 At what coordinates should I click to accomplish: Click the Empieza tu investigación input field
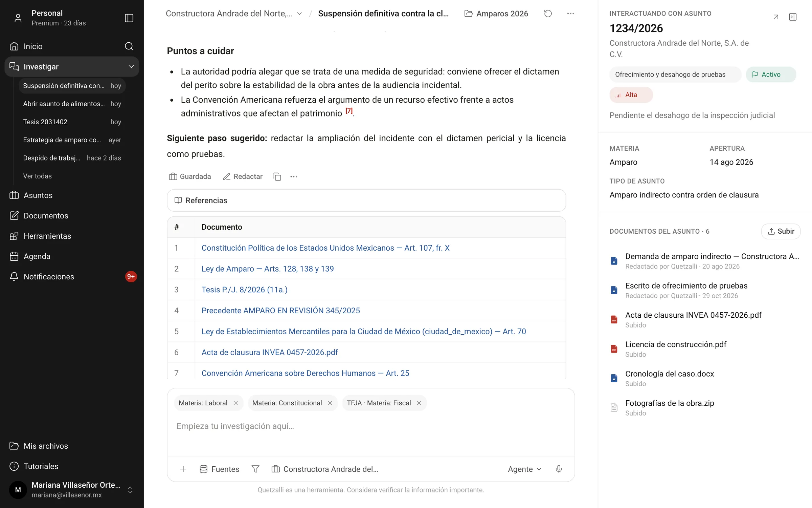click(370, 426)
